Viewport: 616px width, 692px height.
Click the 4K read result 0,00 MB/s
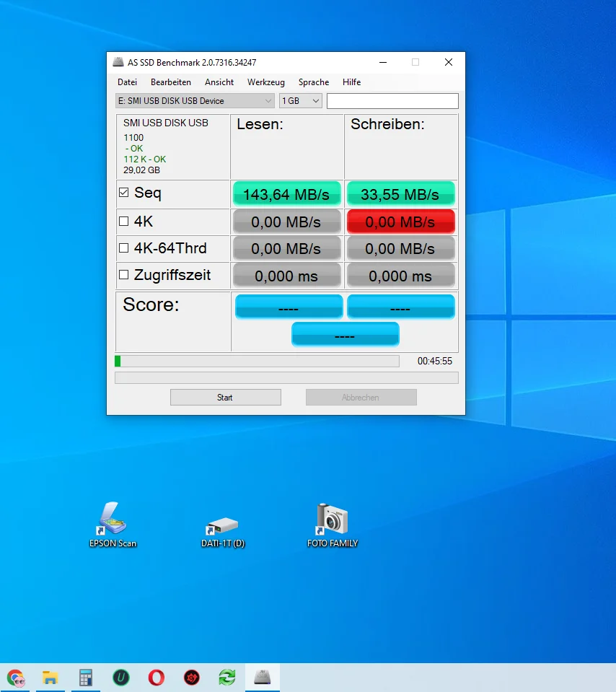tap(287, 222)
